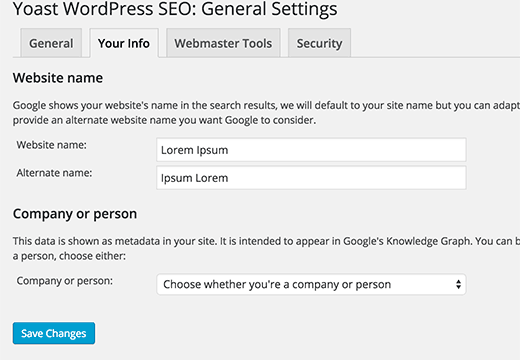
Task: Click the 'Company or person' section heading
Action: (x=75, y=214)
